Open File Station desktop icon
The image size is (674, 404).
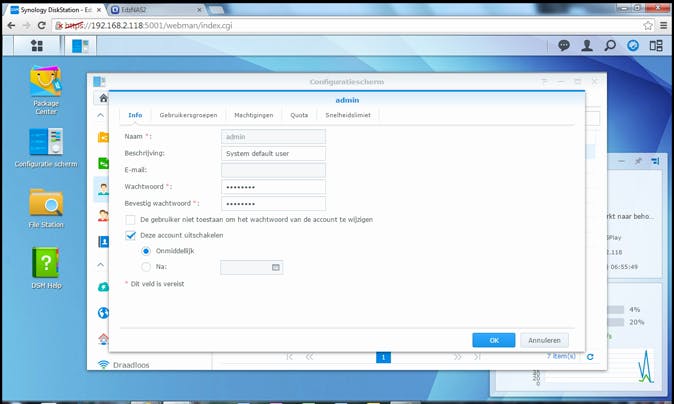[46, 208]
